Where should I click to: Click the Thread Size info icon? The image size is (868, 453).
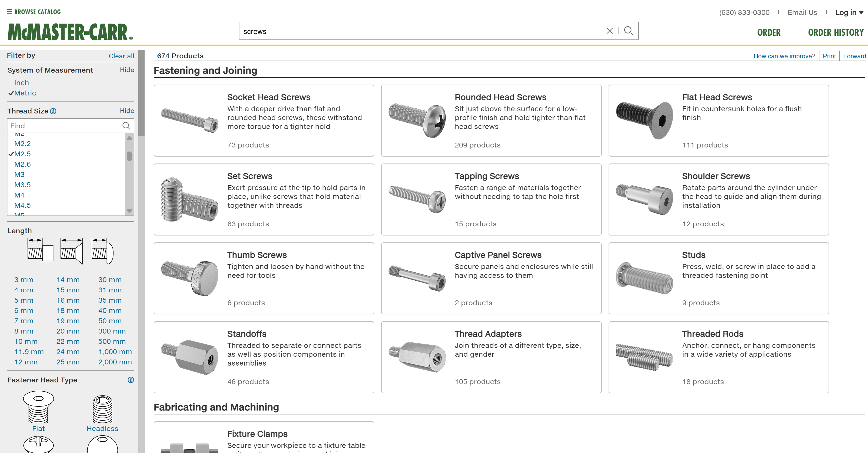pos(53,111)
